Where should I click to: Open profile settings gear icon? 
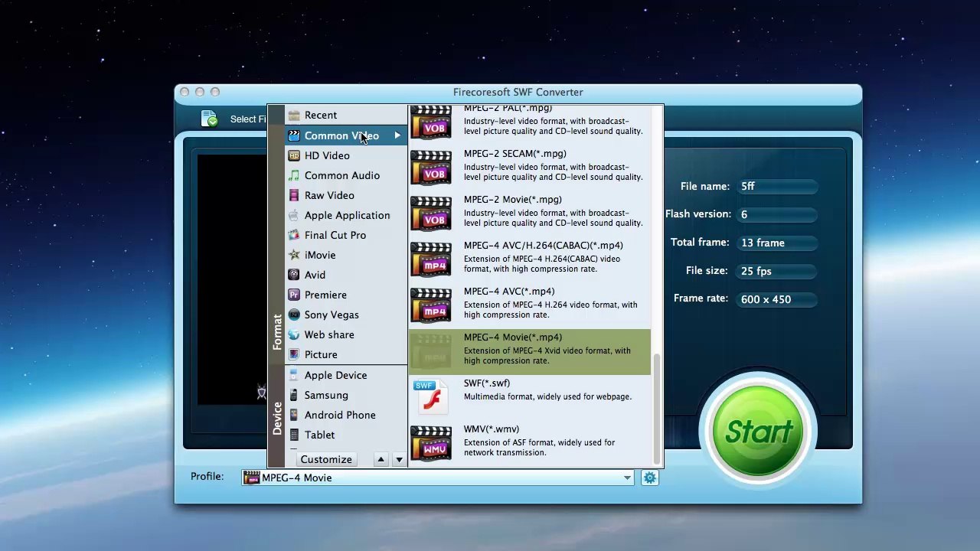(x=649, y=478)
